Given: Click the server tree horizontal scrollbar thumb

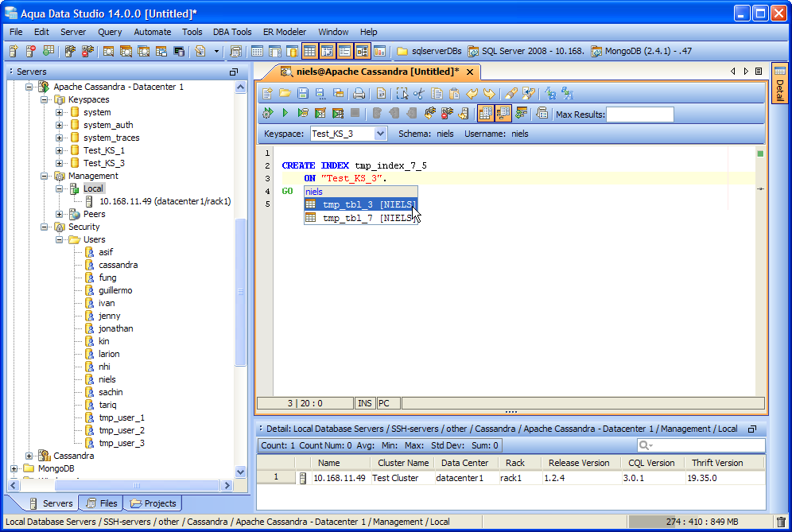Looking at the screenshot, I should pos(137,485).
